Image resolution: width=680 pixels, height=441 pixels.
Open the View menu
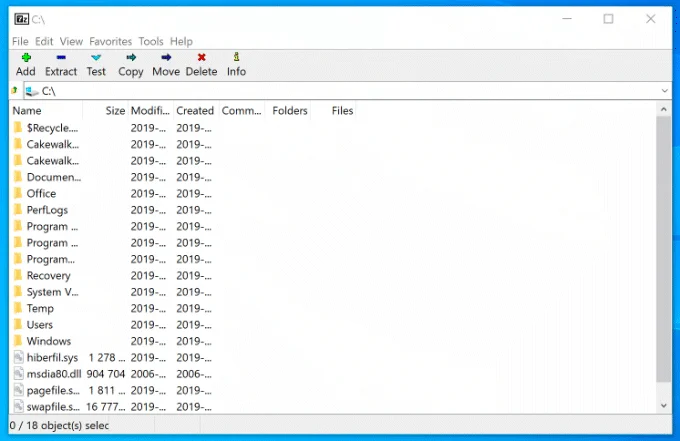tap(71, 41)
